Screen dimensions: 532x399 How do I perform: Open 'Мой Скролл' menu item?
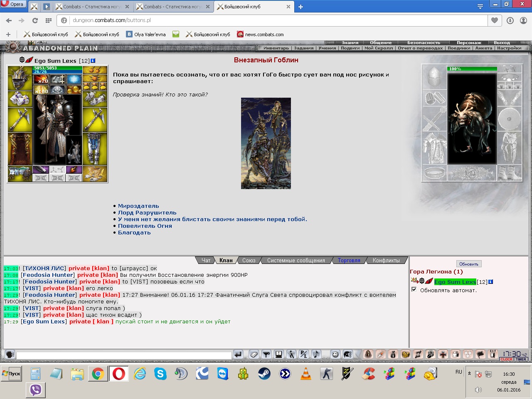379,48
